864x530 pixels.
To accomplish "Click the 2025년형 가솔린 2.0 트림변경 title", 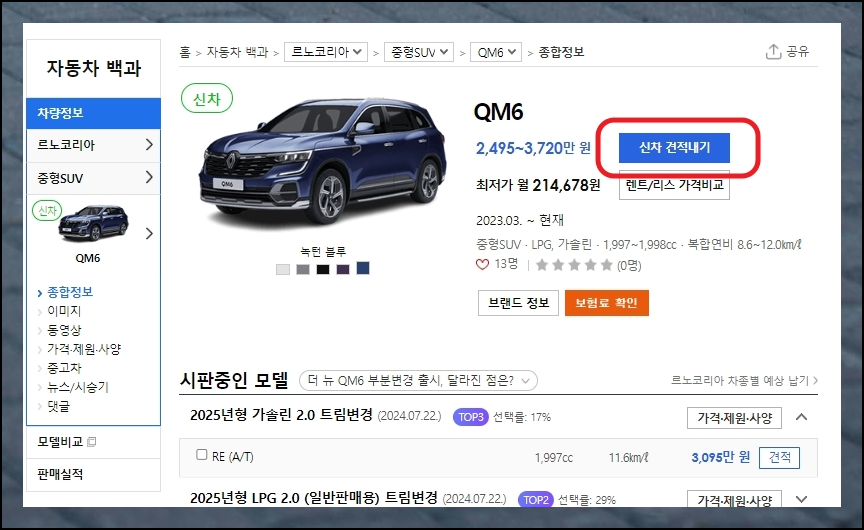I will click(x=281, y=415).
